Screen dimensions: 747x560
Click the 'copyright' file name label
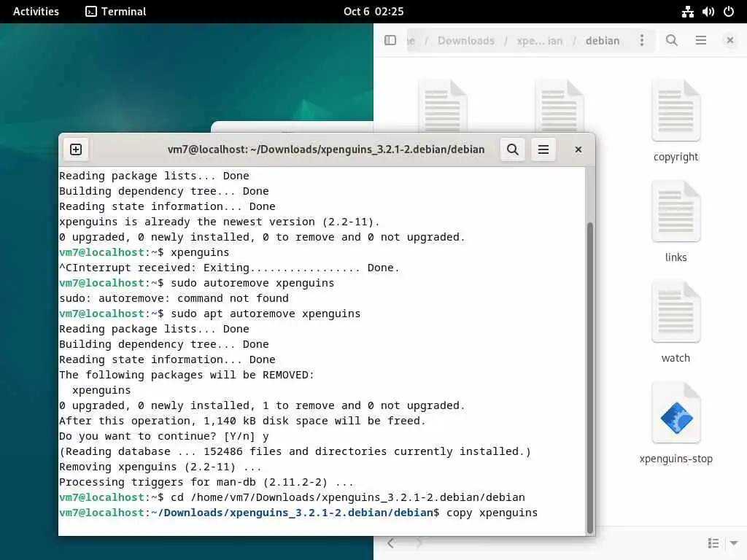pyautogui.click(x=676, y=157)
